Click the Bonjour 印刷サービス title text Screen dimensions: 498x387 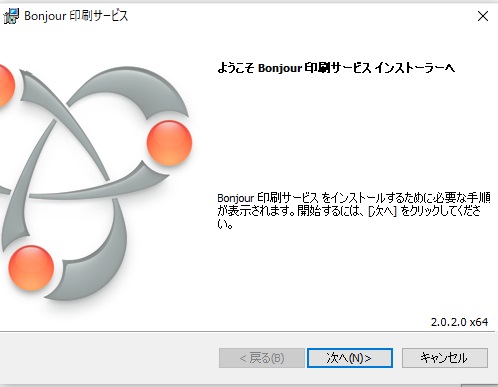pyautogui.click(x=76, y=16)
